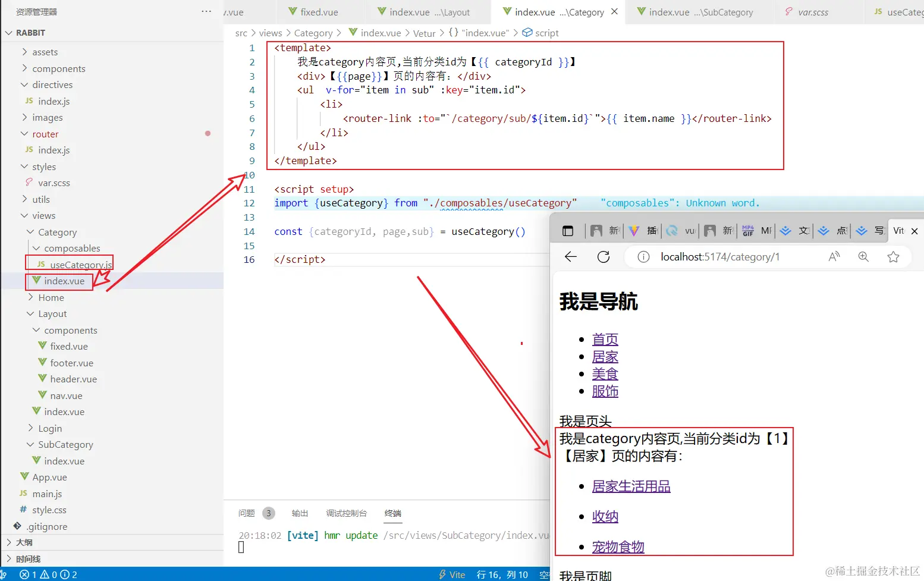Click the Category segment in the editor breadcrumb

click(x=313, y=33)
